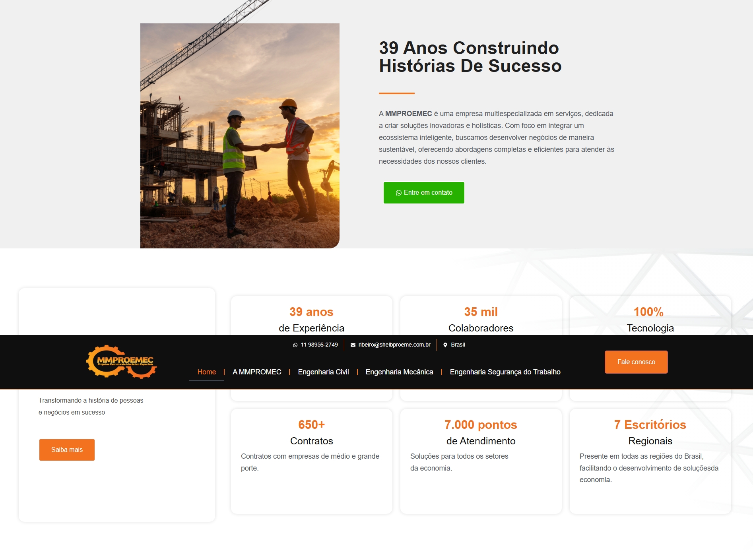Click the envelope email icon
The height and width of the screenshot is (560, 753).
(x=353, y=345)
